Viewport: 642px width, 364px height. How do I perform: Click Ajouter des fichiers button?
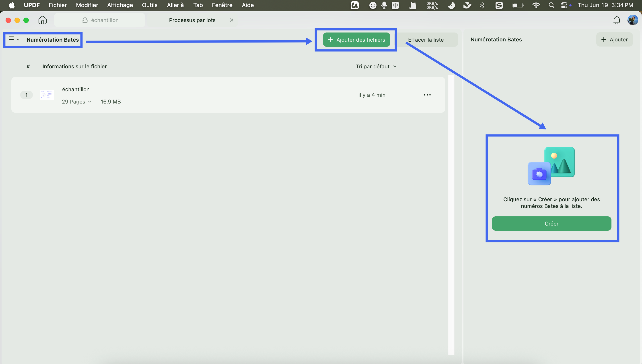[x=356, y=39]
